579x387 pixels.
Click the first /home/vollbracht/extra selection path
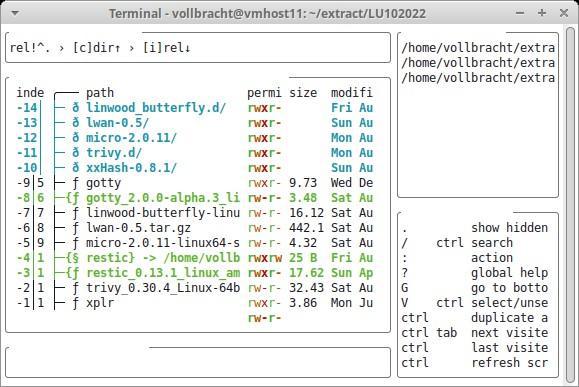click(478, 48)
